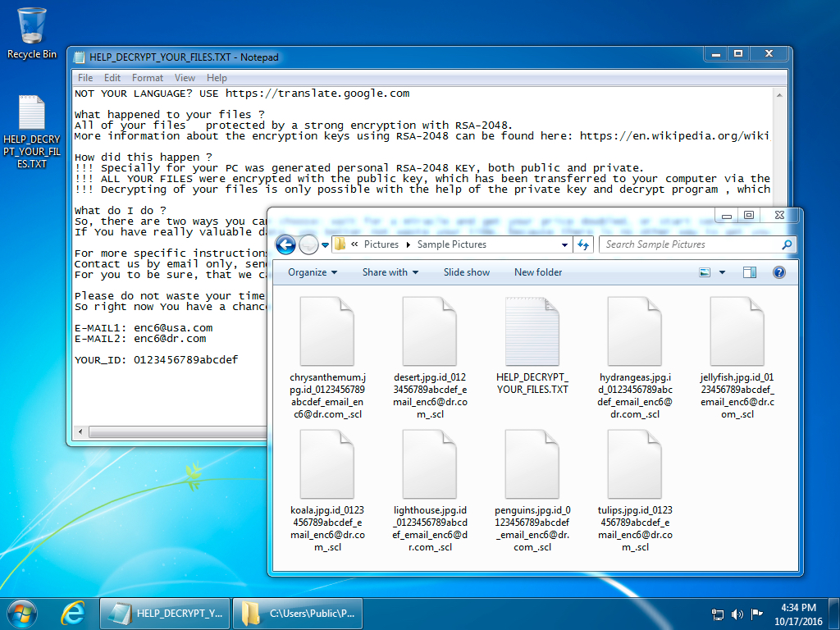The image size is (840, 630).
Task: Click the enc6@usa.com email text in Notepad
Action: pyautogui.click(x=173, y=328)
